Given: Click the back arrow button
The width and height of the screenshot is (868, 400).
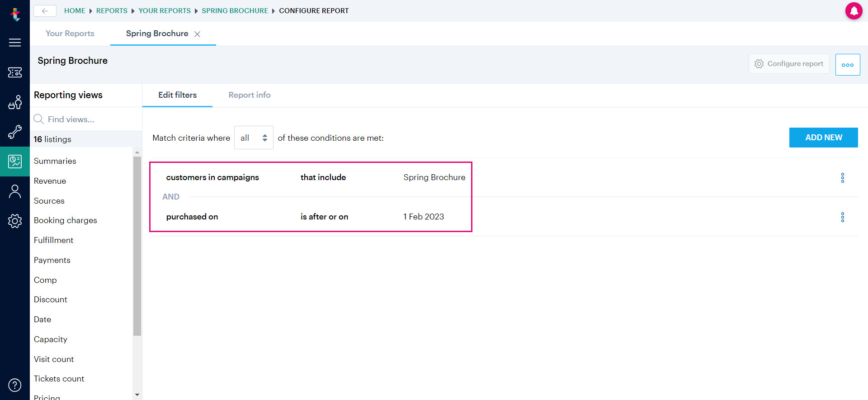Looking at the screenshot, I should pyautogui.click(x=45, y=11).
